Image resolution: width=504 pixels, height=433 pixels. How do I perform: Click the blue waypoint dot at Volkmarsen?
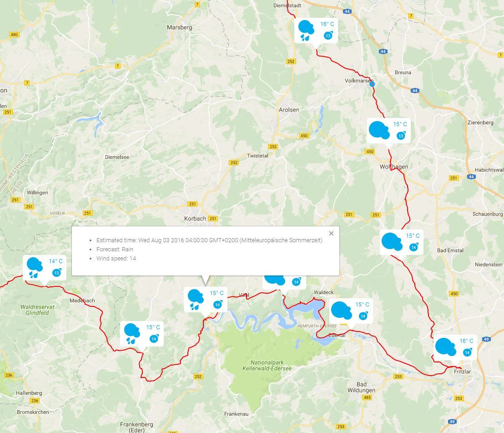click(372, 84)
